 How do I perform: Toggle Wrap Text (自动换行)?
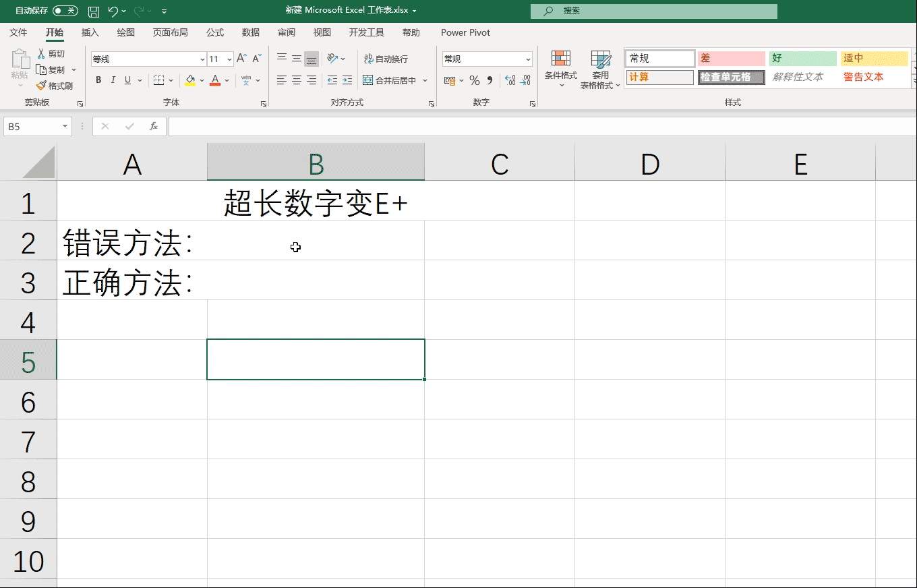tap(386, 59)
